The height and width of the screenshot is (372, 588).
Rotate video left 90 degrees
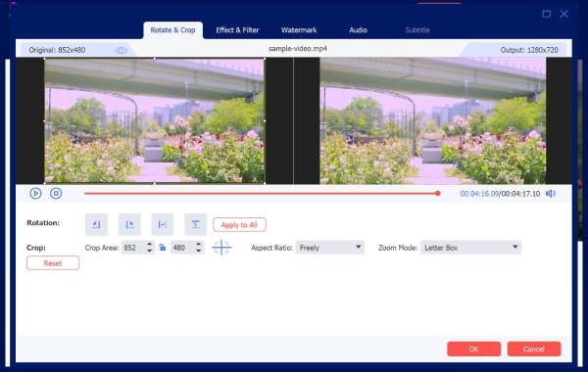coord(96,224)
